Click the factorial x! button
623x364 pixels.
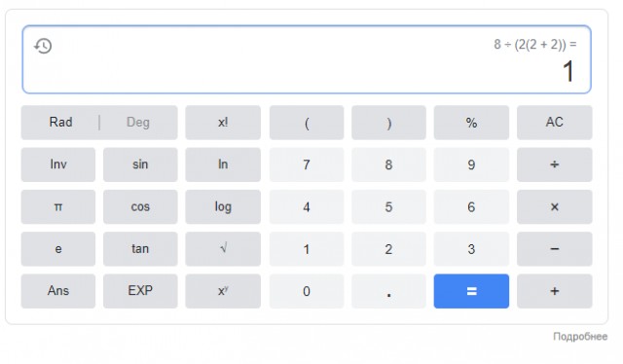pyautogui.click(x=223, y=122)
